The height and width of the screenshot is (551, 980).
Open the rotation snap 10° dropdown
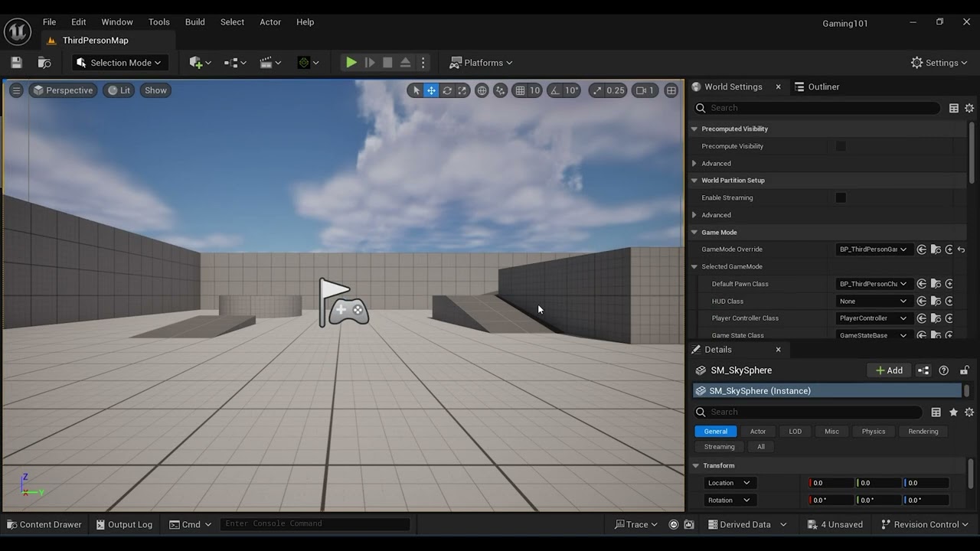(x=572, y=90)
